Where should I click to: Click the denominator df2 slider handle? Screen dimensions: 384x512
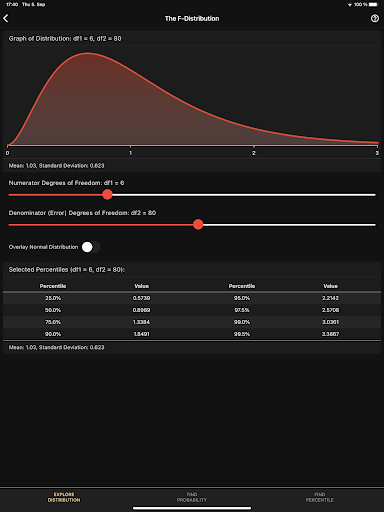[198, 224]
